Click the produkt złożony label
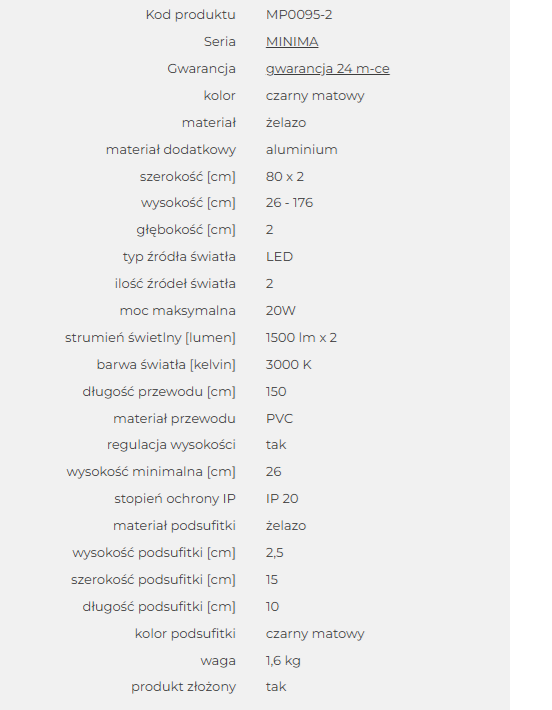 [x=183, y=687]
